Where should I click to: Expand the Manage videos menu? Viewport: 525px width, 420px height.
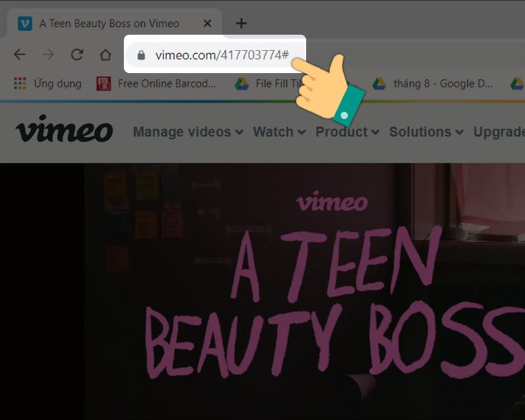(188, 132)
